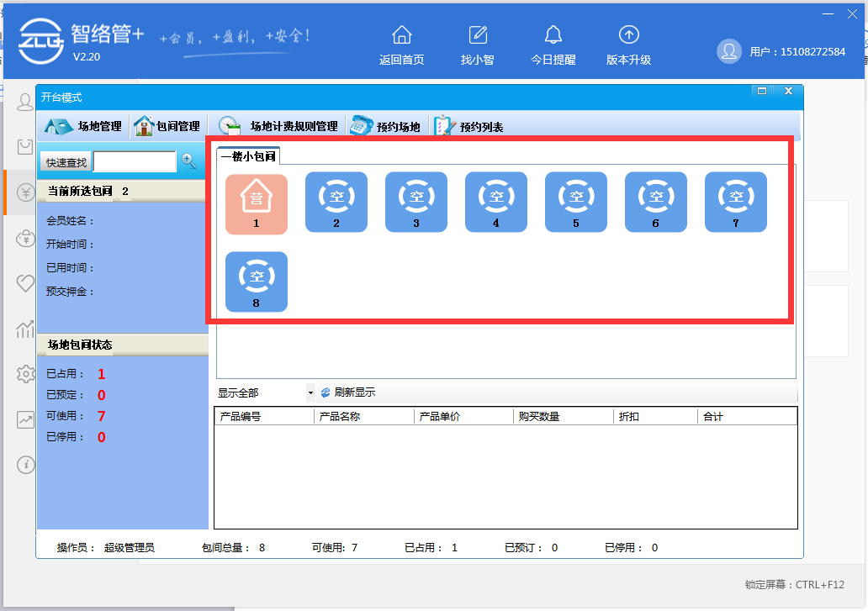868x611 pixels.
Task: Open 包间管理 from toolbar
Action: (x=167, y=127)
